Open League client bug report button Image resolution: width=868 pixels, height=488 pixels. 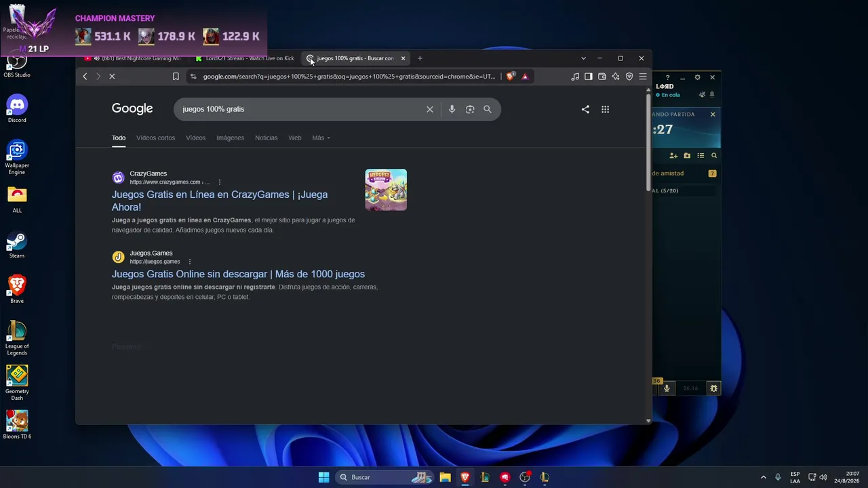point(713,388)
